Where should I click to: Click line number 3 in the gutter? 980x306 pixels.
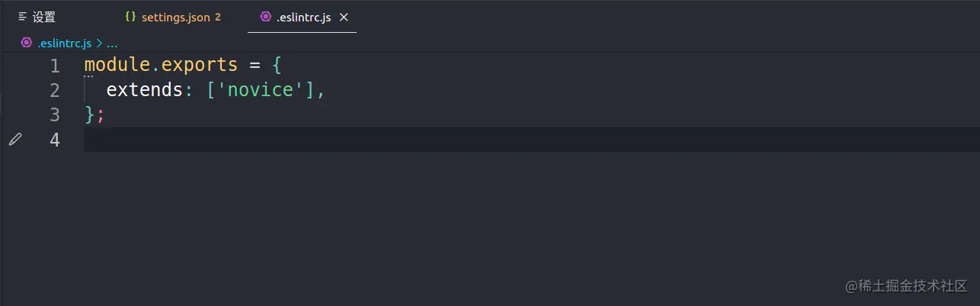pyautogui.click(x=54, y=114)
